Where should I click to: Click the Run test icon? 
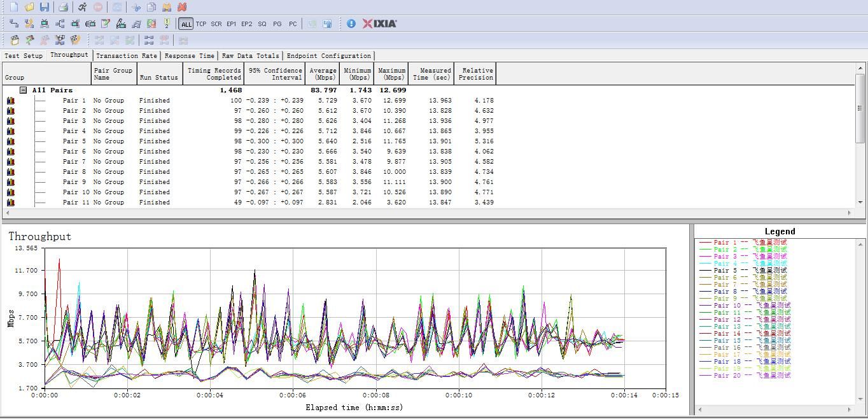(x=82, y=7)
